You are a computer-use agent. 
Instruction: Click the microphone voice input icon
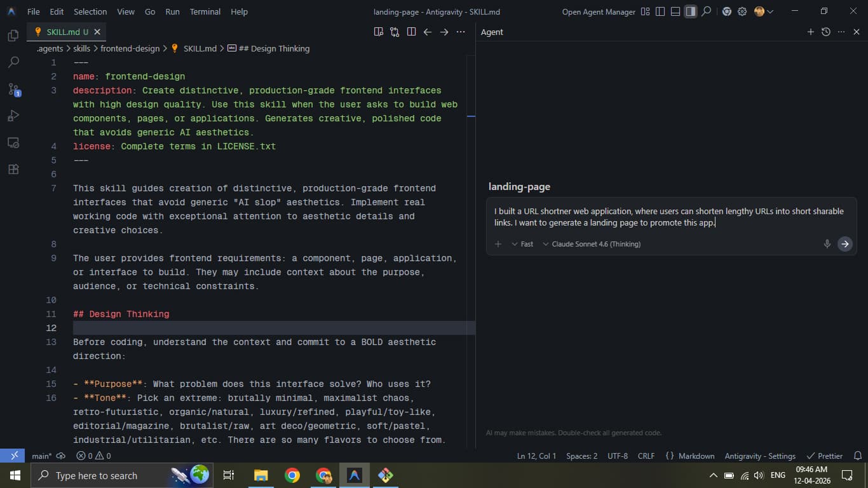(x=827, y=244)
